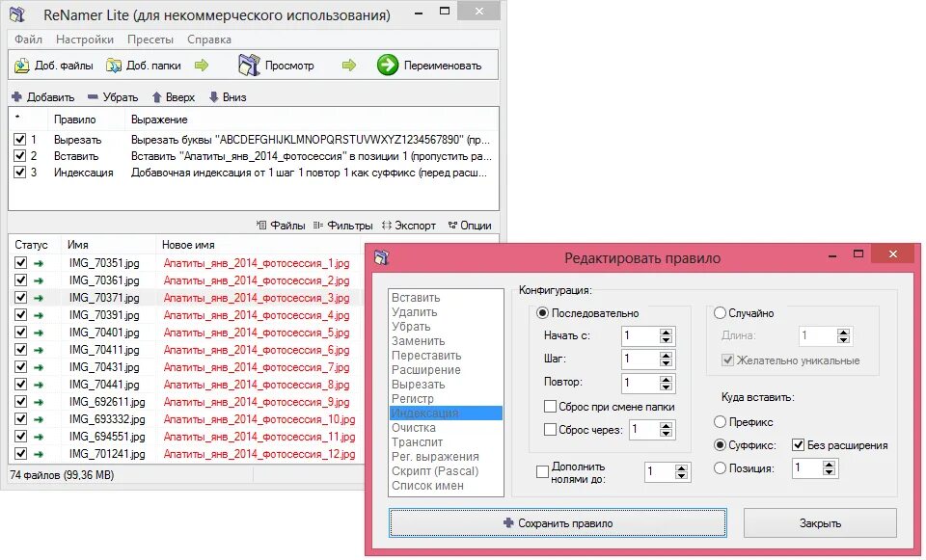This screenshot has height=560, width=926.
Task: Open the Файл menu
Action: (x=28, y=39)
